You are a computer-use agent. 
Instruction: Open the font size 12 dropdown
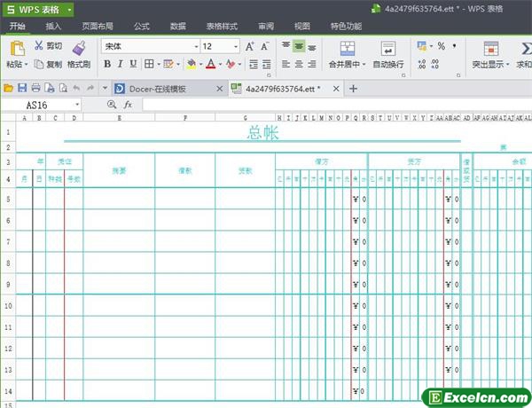(x=236, y=46)
